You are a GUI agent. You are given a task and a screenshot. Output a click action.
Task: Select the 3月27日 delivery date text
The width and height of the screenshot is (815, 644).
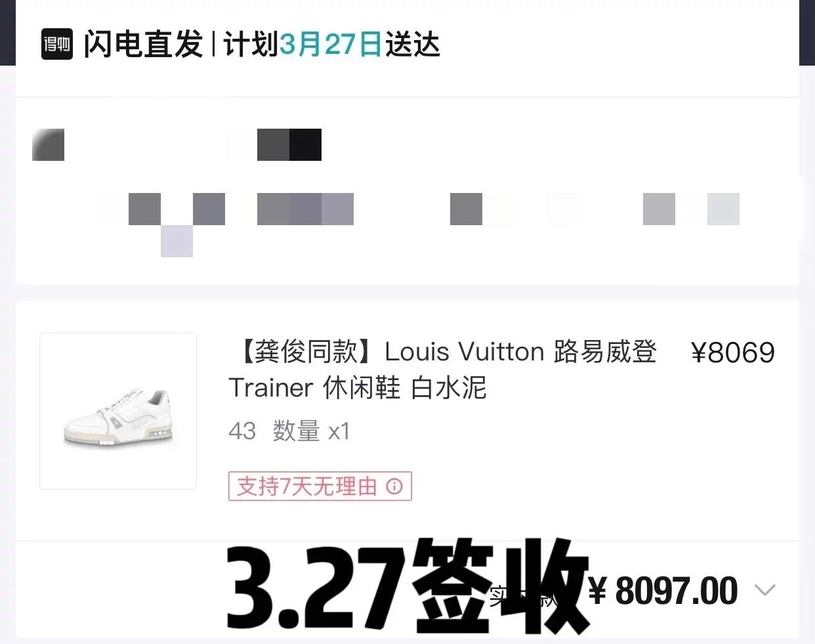[x=331, y=45]
